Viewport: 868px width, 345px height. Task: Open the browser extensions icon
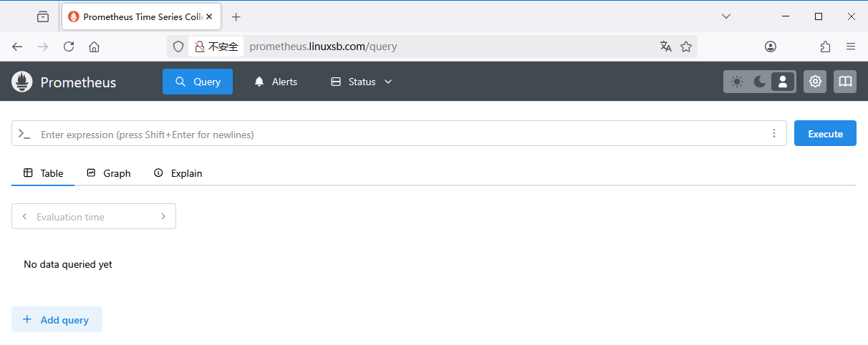point(825,47)
